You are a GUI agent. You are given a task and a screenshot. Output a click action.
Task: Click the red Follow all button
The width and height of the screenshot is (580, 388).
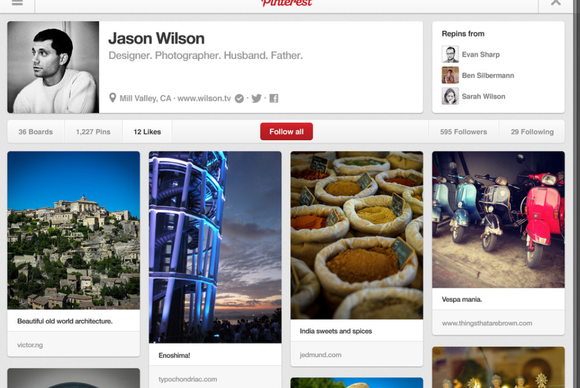click(x=286, y=132)
